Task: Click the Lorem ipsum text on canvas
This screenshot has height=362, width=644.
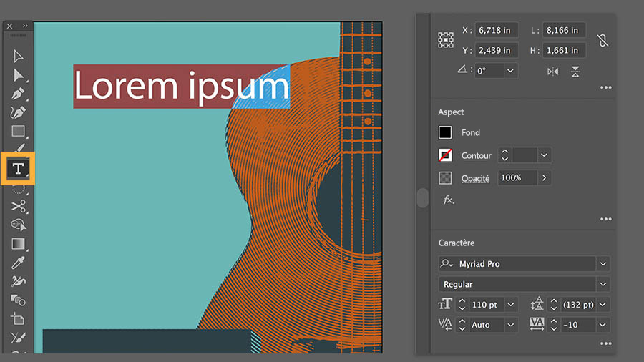Action: [x=182, y=86]
